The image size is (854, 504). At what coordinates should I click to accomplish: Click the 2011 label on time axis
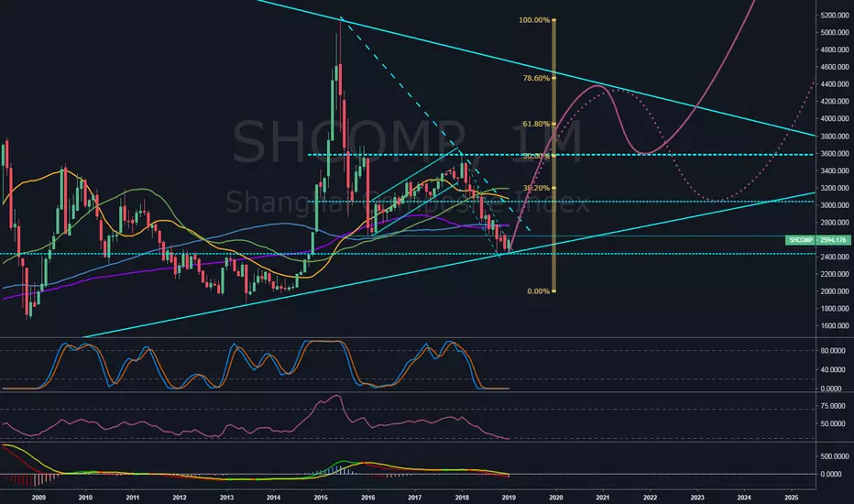pyautogui.click(x=132, y=498)
